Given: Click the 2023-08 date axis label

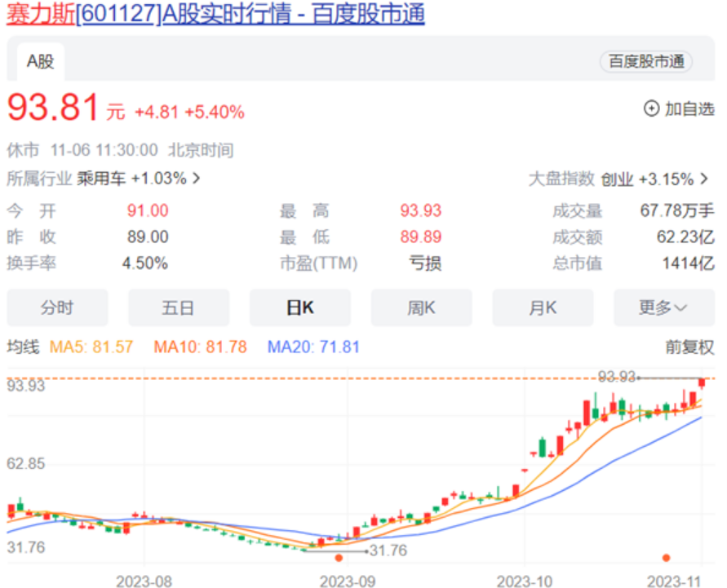Looking at the screenshot, I should click(x=144, y=581).
